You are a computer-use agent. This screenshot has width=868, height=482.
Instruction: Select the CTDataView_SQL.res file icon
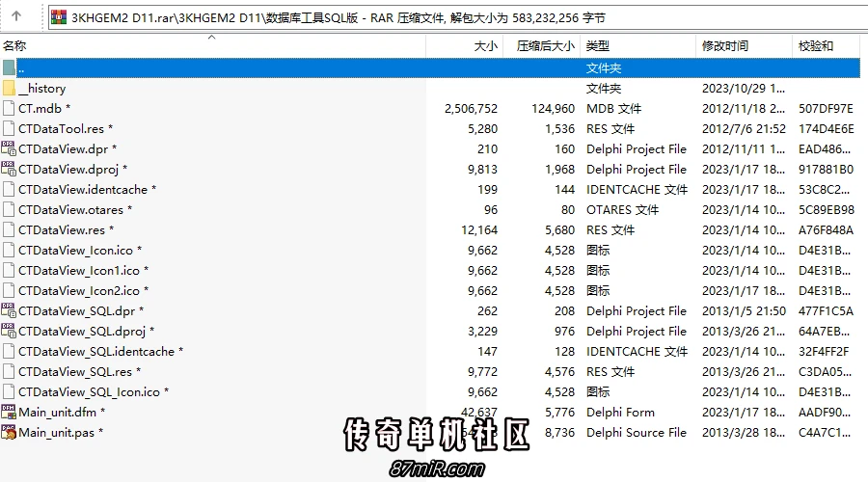(9, 372)
